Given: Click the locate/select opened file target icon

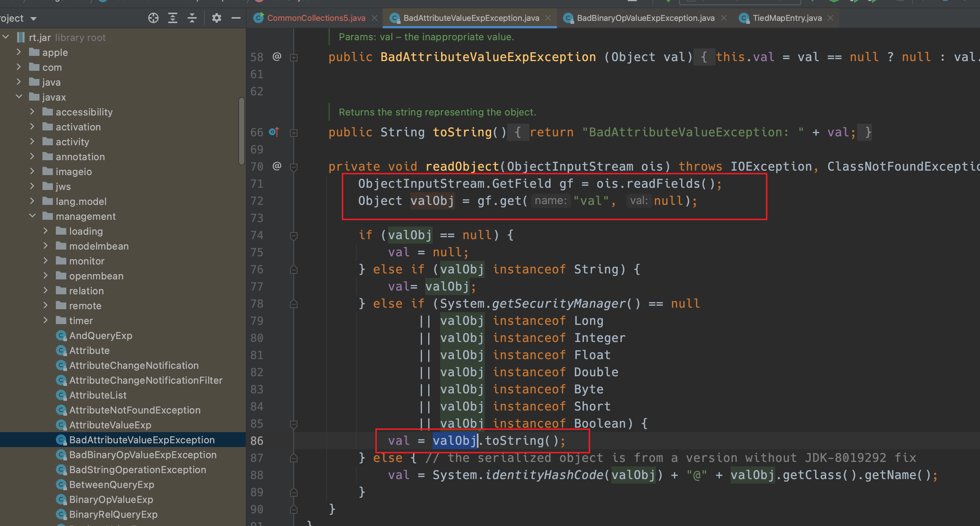Looking at the screenshot, I should tap(153, 18).
